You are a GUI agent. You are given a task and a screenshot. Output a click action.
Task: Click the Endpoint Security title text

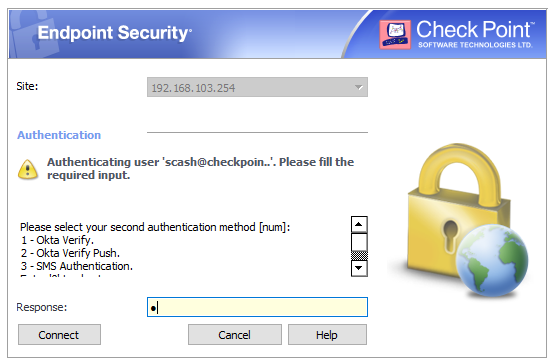[x=115, y=33]
